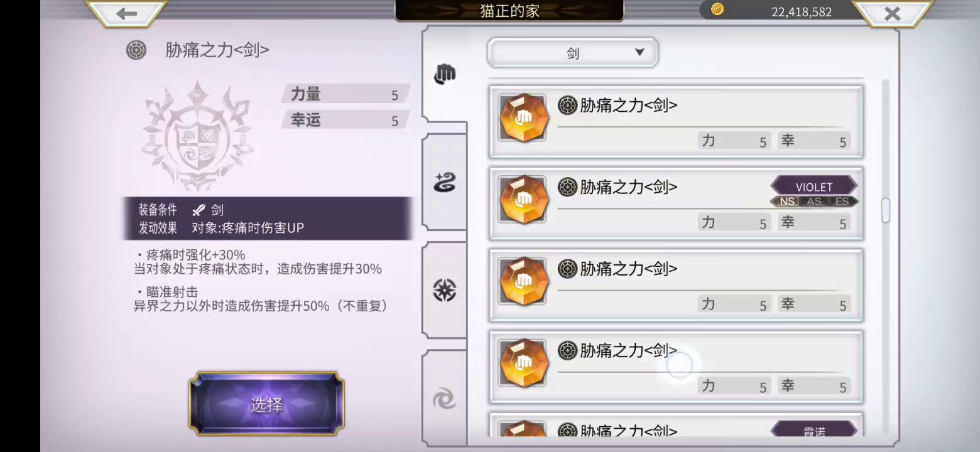Switch to the swirl serpent icon tab
980x452 pixels.
pos(445,183)
